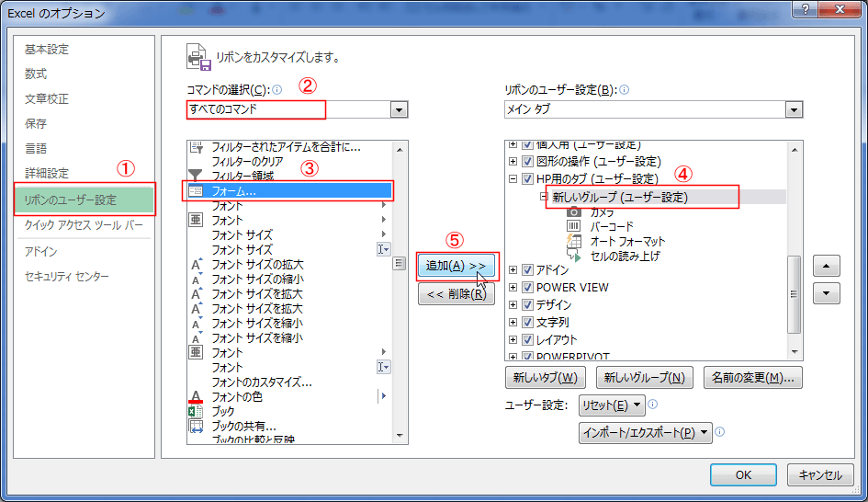The height and width of the screenshot is (502, 868).
Task: Open 基本設定 in the sidebar
Action: point(47,50)
